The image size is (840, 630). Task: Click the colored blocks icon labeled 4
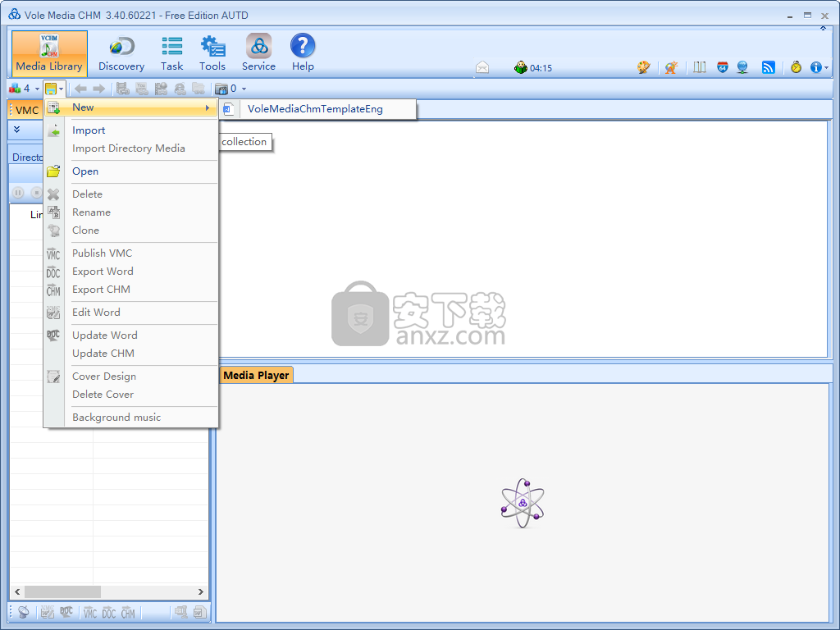(20, 89)
